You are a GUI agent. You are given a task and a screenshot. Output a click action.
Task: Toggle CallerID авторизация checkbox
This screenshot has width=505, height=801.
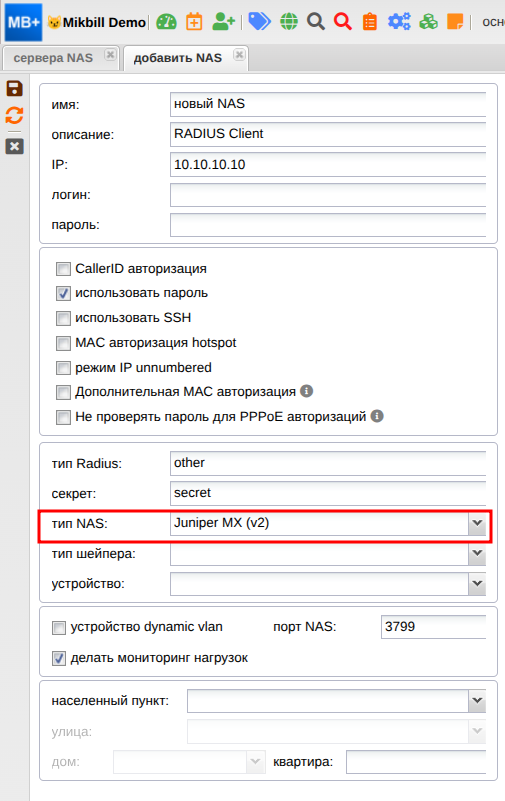point(63,269)
